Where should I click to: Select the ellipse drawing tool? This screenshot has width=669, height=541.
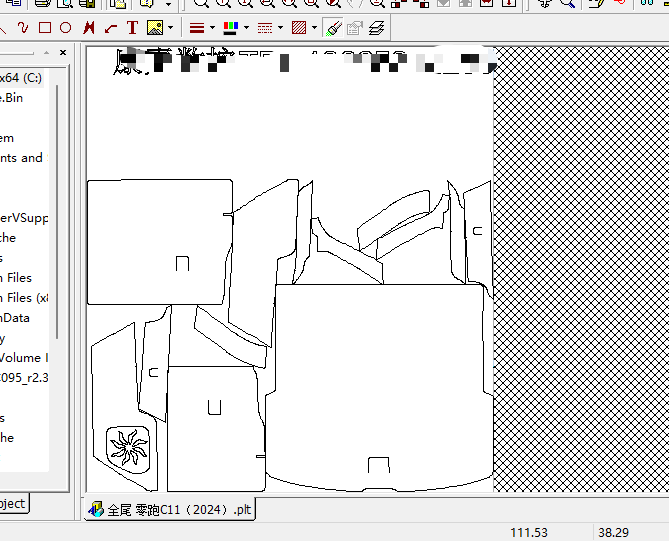point(65,28)
